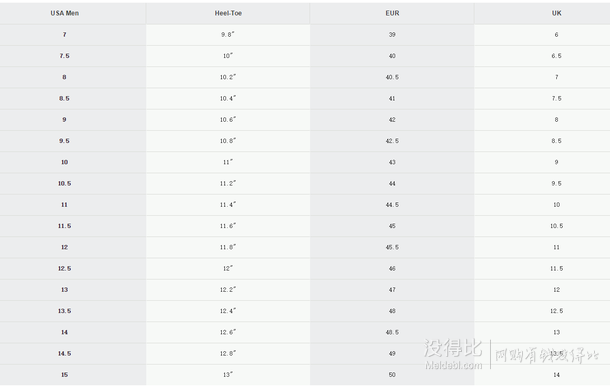
Task: Select the EUR 50 cell
Action: (x=392, y=375)
